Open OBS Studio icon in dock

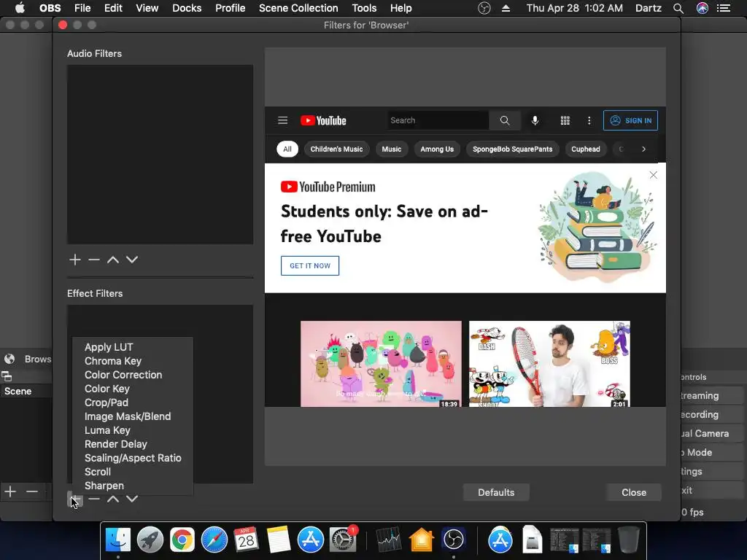tap(454, 540)
